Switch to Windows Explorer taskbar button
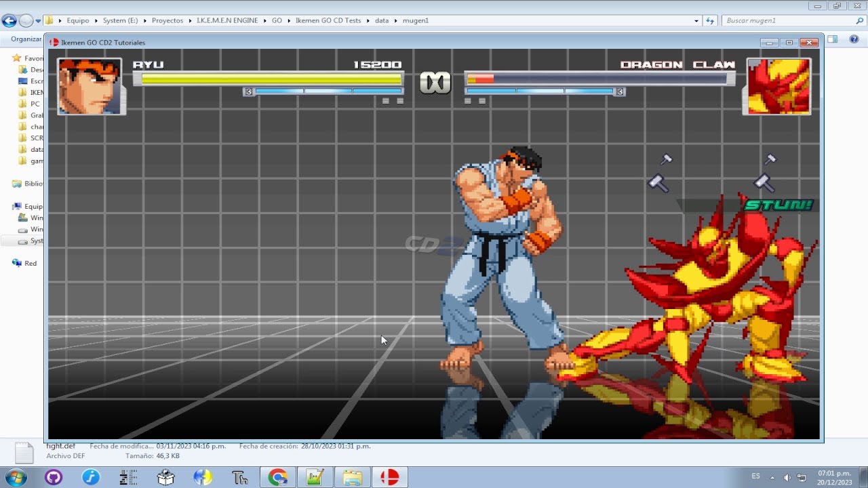Image resolution: width=868 pixels, height=488 pixels. (352, 477)
